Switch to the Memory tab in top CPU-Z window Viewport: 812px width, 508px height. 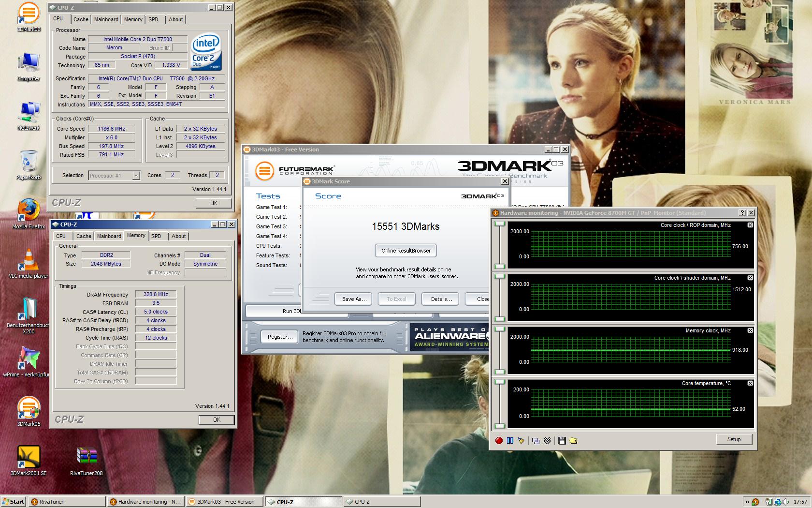pos(133,19)
